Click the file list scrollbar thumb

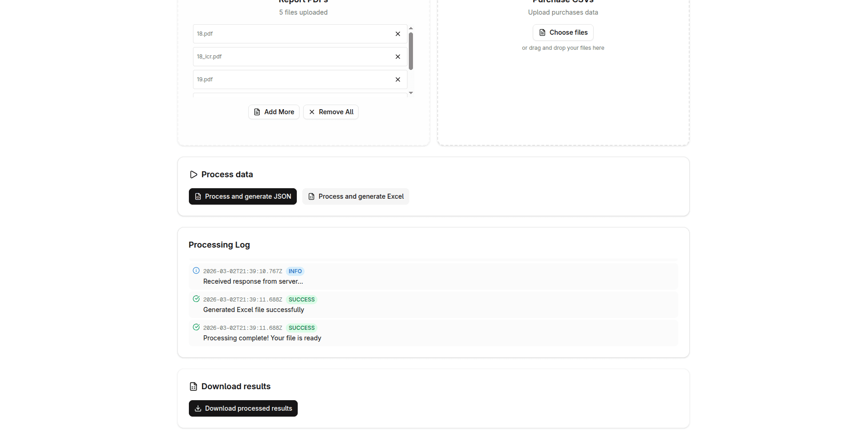[x=411, y=51]
